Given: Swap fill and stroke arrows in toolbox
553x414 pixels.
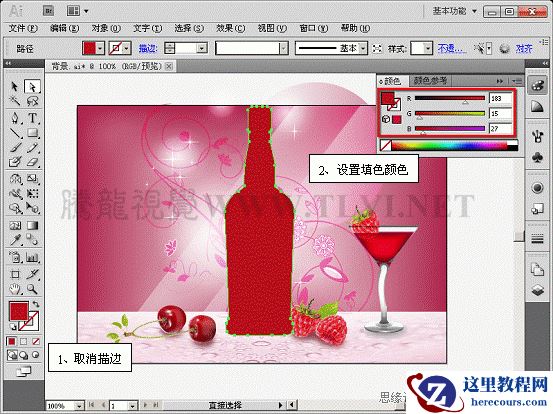Looking at the screenshot, I should coord(36,304).
